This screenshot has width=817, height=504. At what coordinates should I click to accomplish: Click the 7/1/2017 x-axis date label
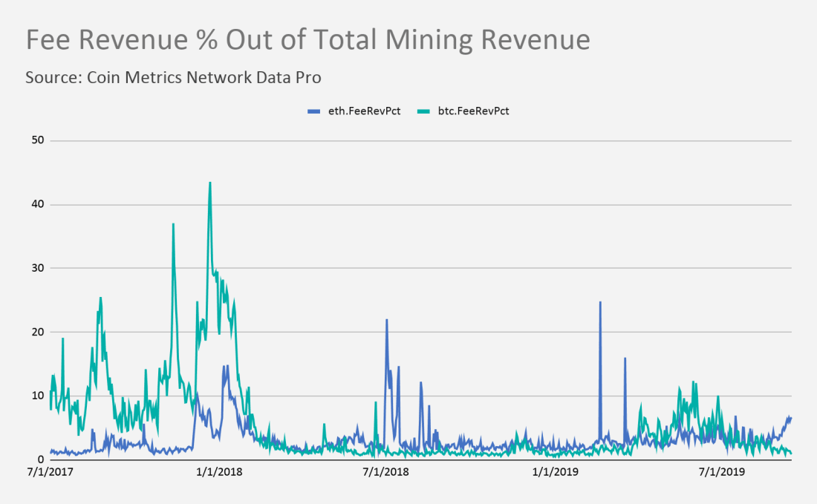click(51, 472)
